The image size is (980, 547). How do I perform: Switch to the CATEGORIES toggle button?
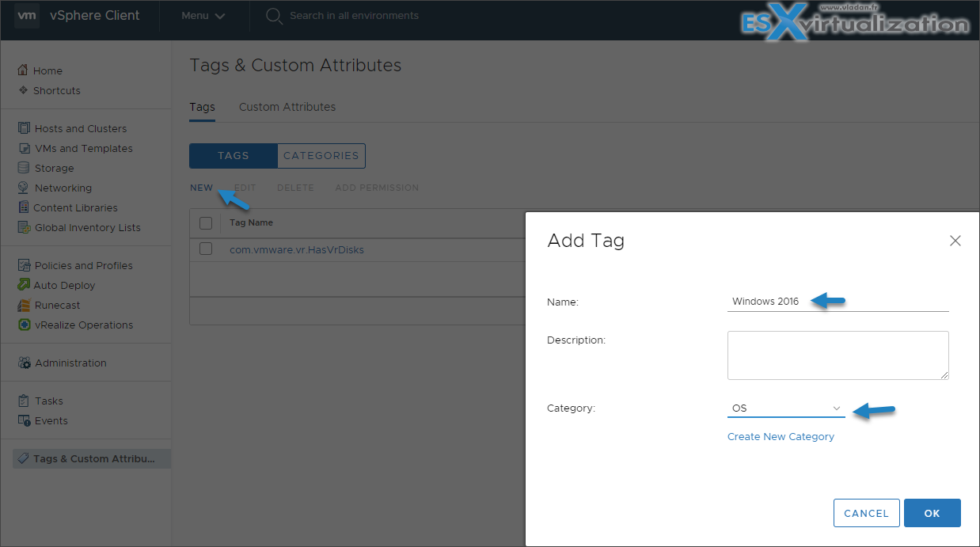tap(321, 156)
